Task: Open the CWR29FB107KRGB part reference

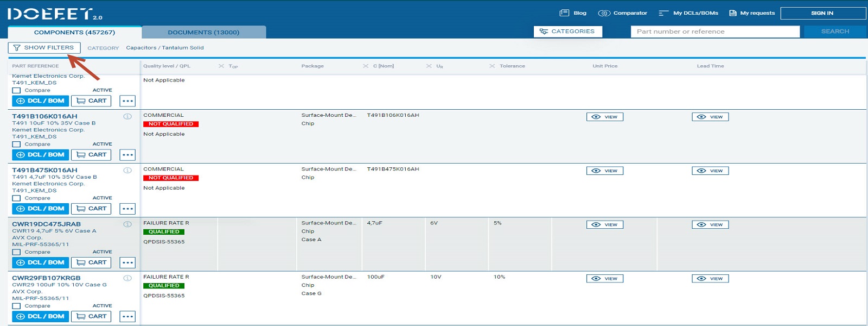Action: click(46, 278)
